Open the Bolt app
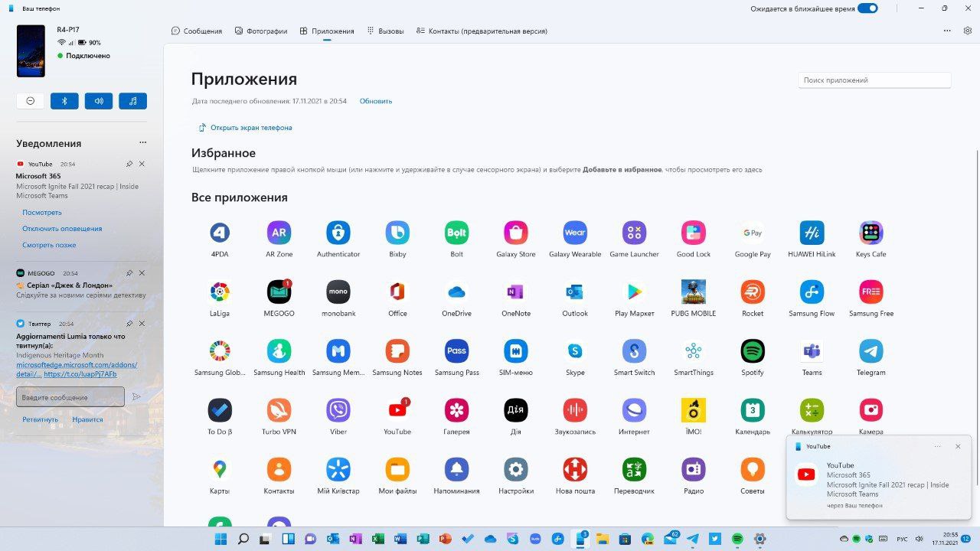The width and height of the screenshot is (980, 551). coord(456,233)
